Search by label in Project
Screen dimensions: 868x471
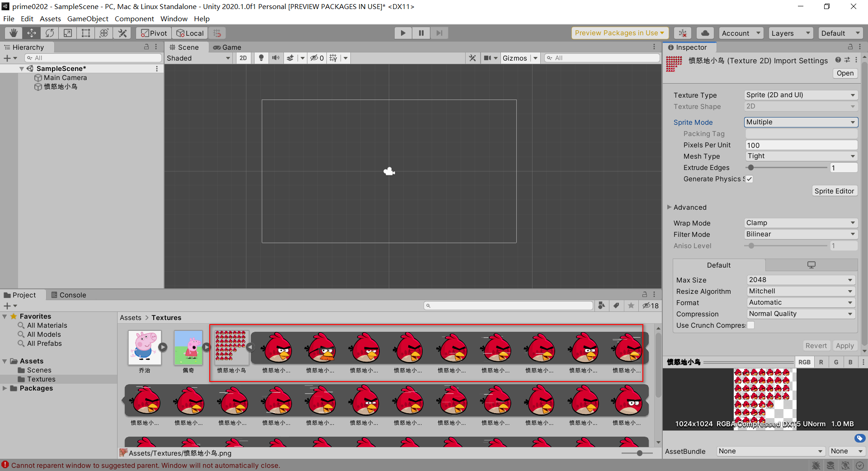616,306
